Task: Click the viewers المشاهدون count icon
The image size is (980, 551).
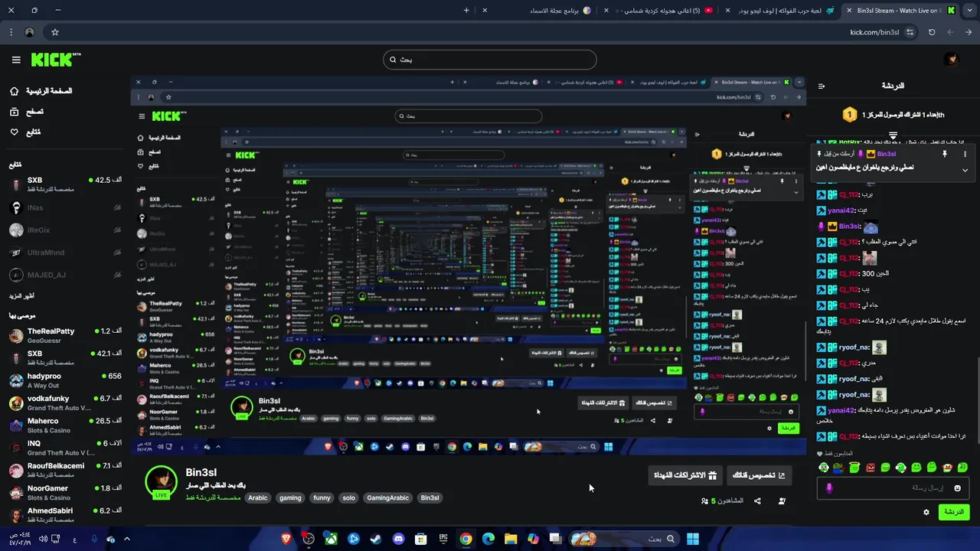Action: tap(705, 501)
